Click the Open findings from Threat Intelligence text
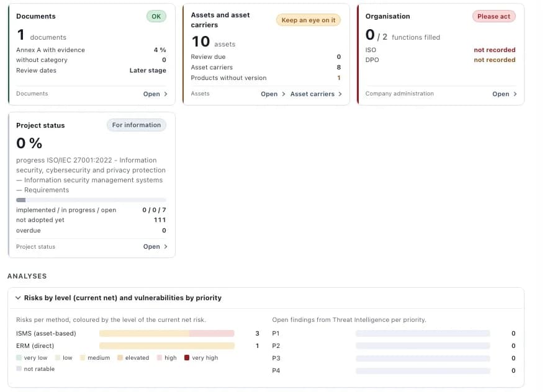This screenshot has height=392, width=545. (x=349, y=320)
